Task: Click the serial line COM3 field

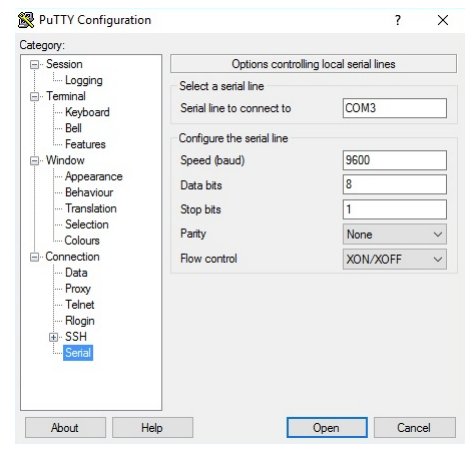Action: click(x=395, y=108)
